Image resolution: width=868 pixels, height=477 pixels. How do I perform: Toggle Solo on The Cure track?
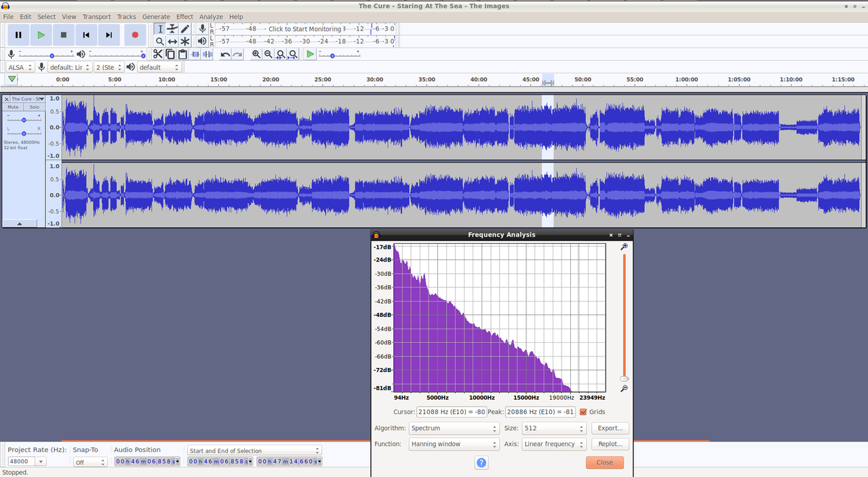click(x=34, y=107)
